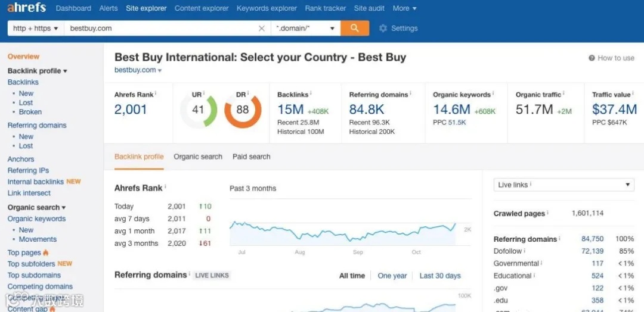
Task: Clear the domain field with the X icon
Action: coord(262,29)
